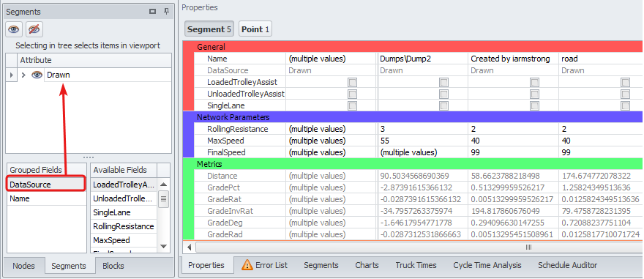Click the Segment 5 button

[209, 29]
